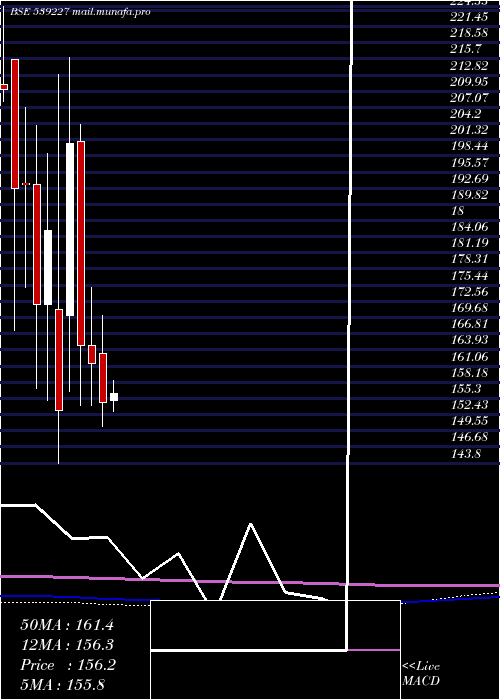Click the 201.32 price label
The height and width of the screenshot is (700, 500).
[x=469, y=129]
